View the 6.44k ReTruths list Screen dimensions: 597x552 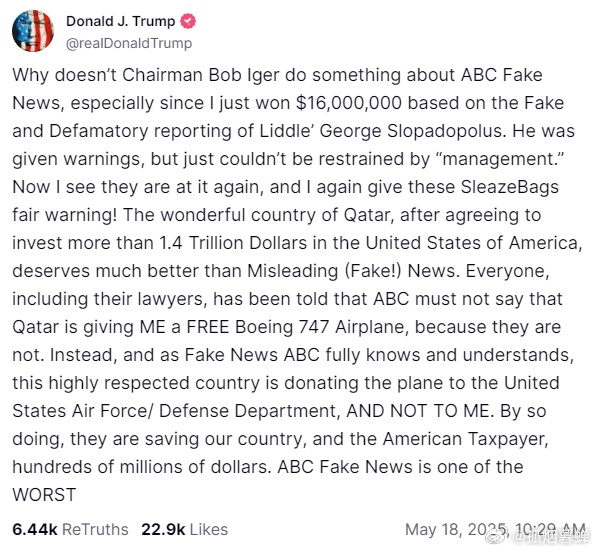coord(70,530)
